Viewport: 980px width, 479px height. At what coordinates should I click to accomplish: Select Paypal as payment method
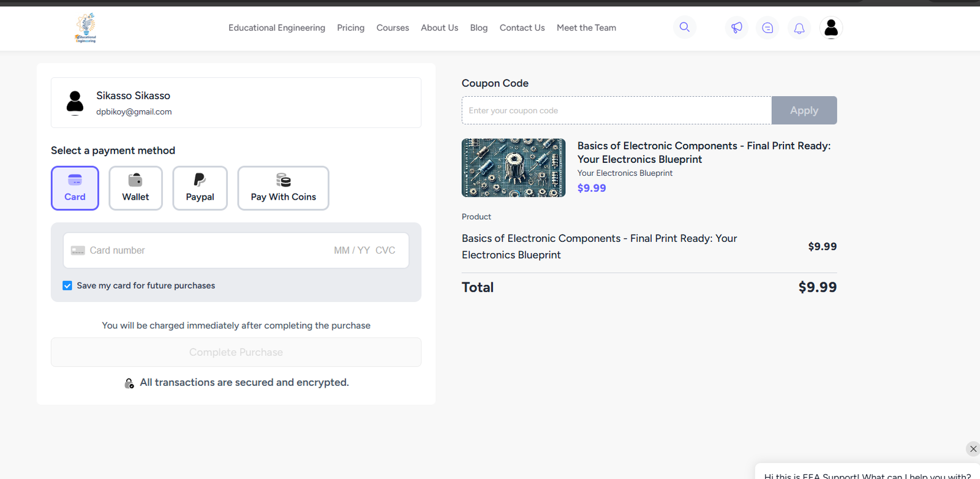(x=200, y=188)
